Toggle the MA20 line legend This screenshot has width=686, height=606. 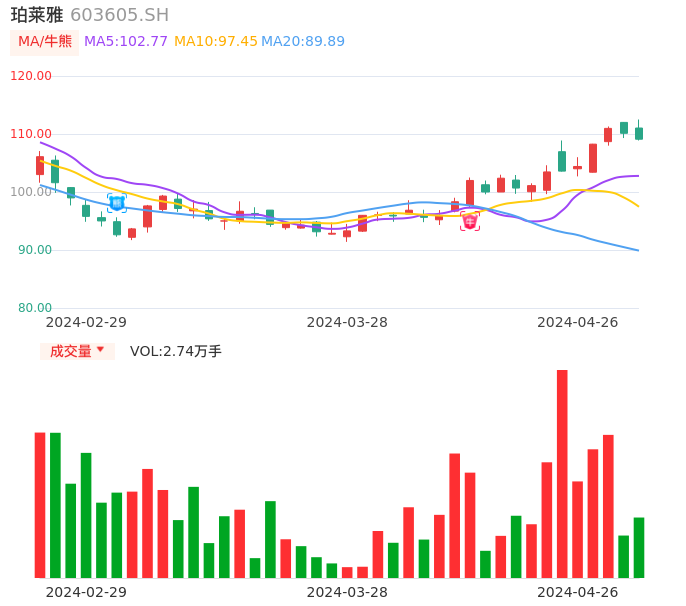coord(303,42)
